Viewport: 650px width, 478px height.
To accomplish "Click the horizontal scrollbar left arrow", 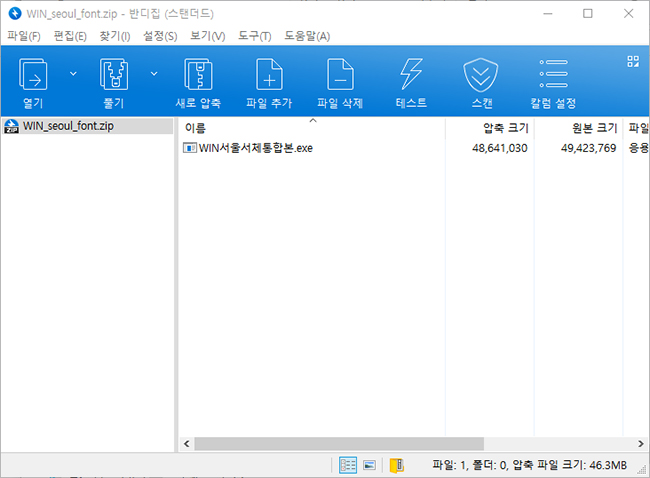I will [187, 444].
